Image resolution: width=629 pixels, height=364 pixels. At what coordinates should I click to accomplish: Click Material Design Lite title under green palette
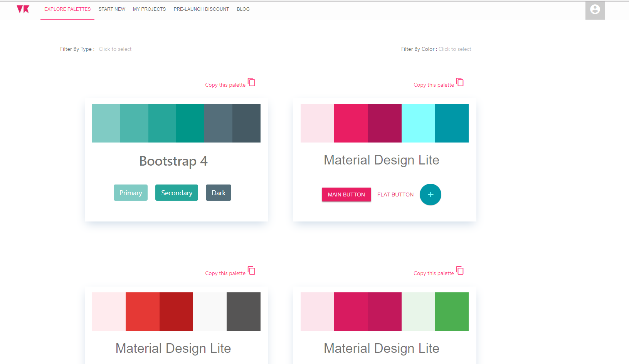point(382,348)
